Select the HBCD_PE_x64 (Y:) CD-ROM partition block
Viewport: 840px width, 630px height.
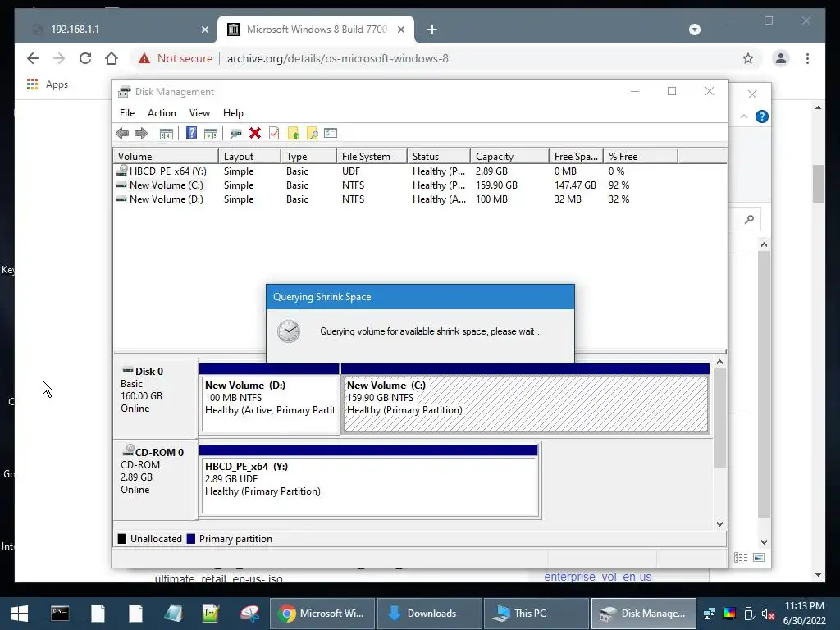[x=369, y=480]
